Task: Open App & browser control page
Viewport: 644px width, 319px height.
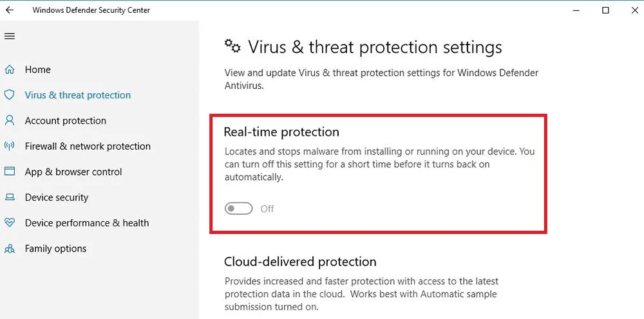Action: pos(73,172)
